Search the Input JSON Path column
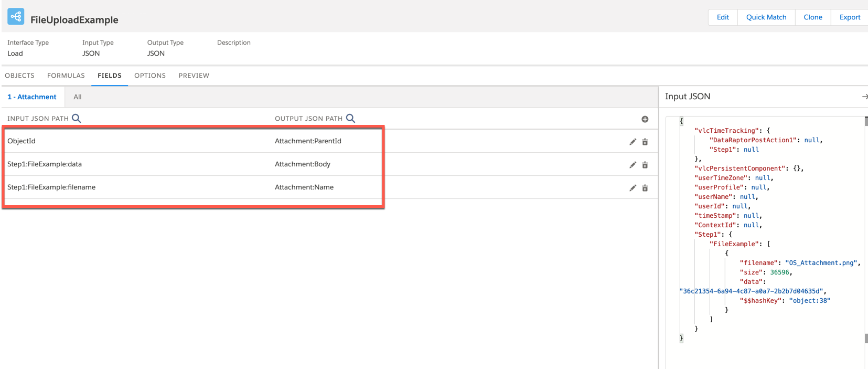The height and width of the screenshot is (369, 868). [x=77, y=119]
